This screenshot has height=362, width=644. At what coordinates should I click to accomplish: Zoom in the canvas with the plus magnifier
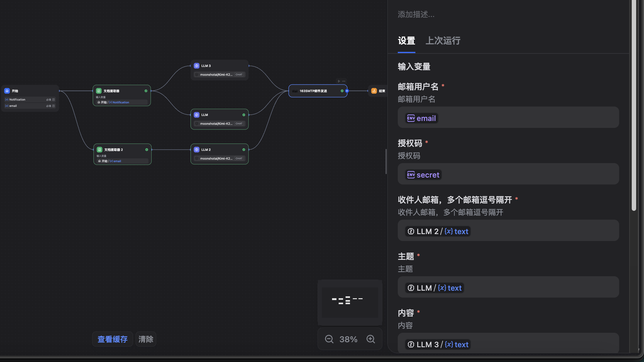pyautogui.click(x=371, y=339)
